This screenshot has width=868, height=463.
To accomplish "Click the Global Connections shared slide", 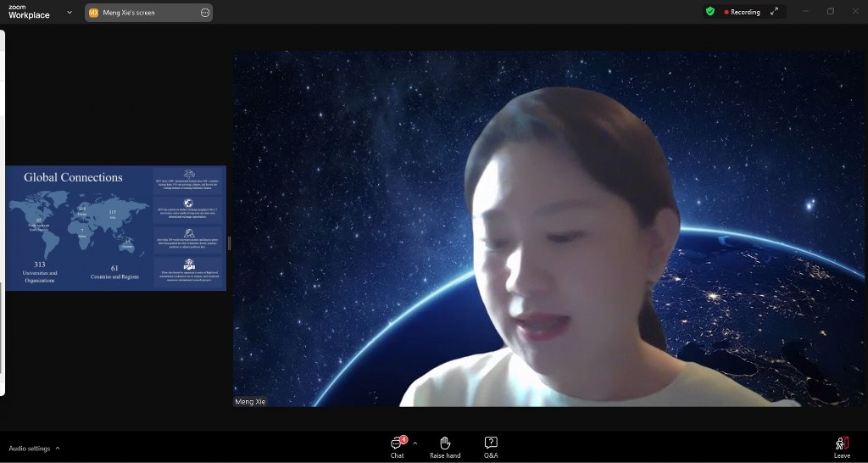I will pos(115,228).
